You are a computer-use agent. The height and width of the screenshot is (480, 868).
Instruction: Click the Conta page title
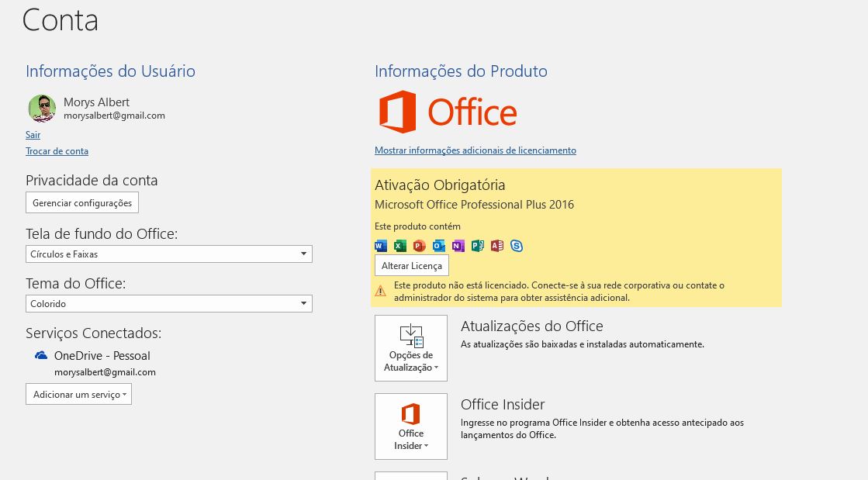61,20
